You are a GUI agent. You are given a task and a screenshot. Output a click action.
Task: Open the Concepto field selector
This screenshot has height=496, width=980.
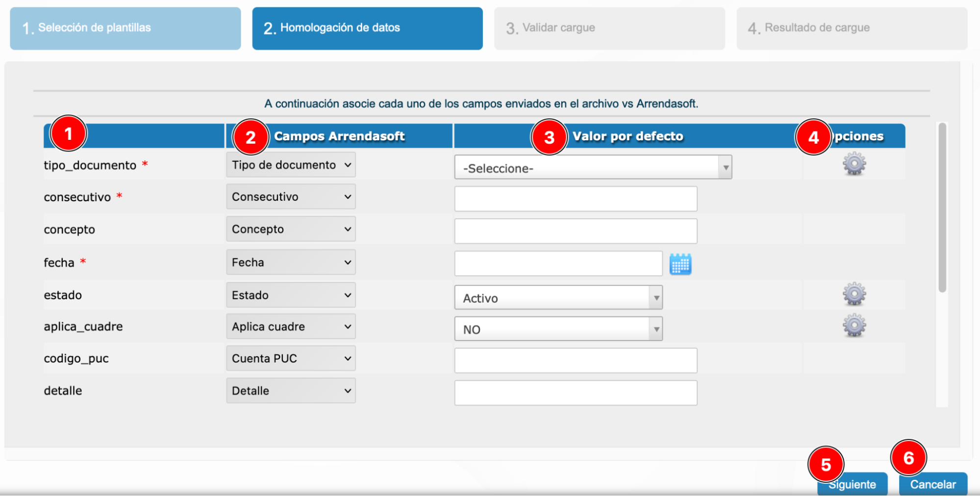(x=290, y=229)
